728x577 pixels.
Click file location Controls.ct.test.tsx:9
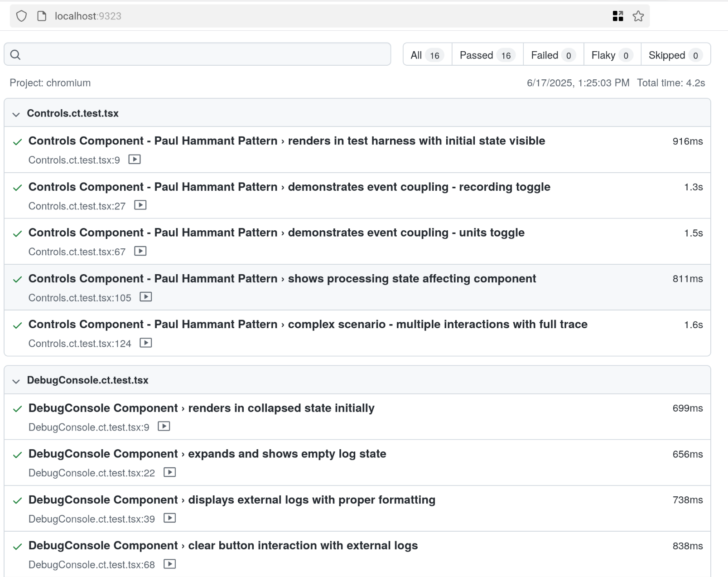pyautogui.click(x=74, y=160)
